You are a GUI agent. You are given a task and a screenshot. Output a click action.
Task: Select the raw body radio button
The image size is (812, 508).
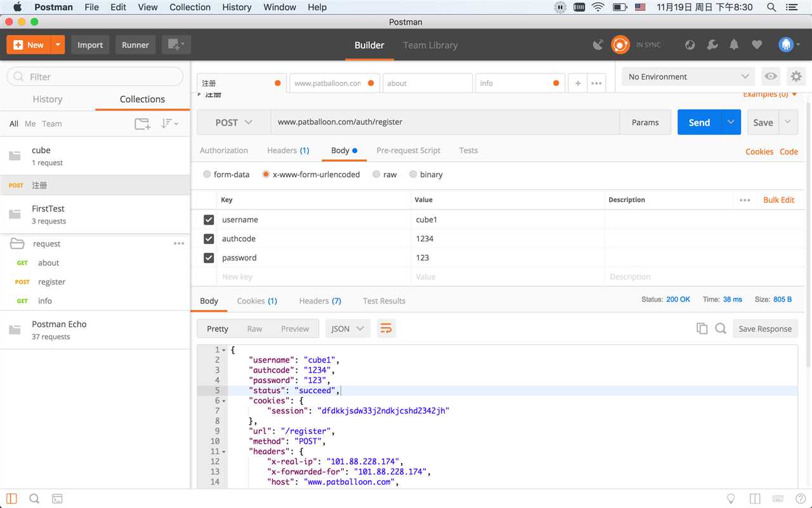tap(376, 174)
